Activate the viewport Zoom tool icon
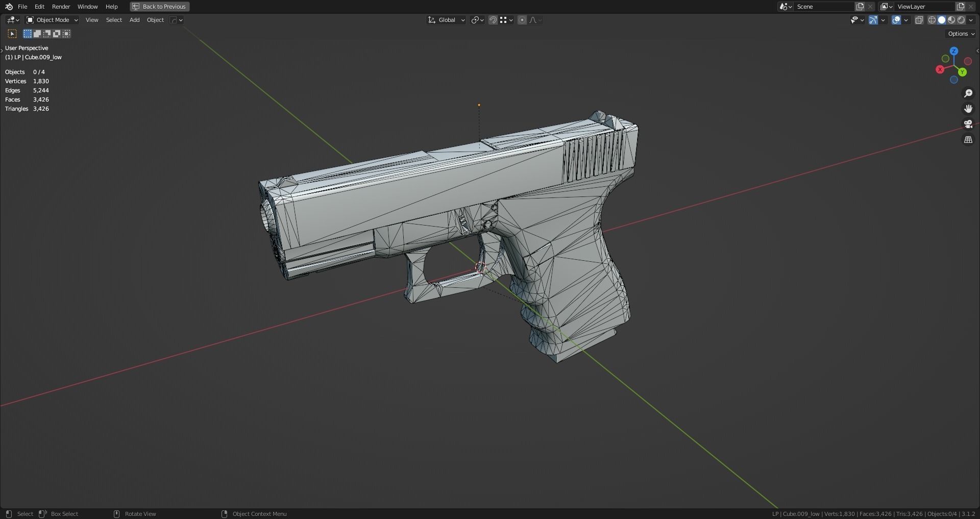 (x=968, y=93)
